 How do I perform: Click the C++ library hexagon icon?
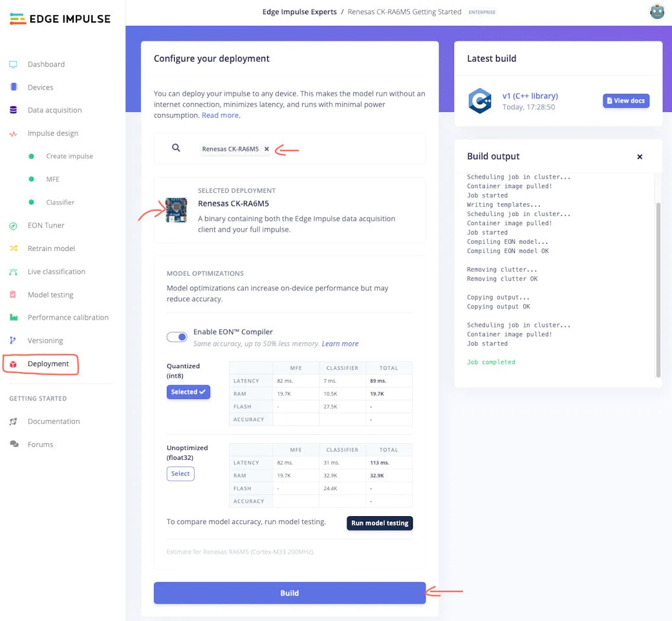tap(479, 101)
